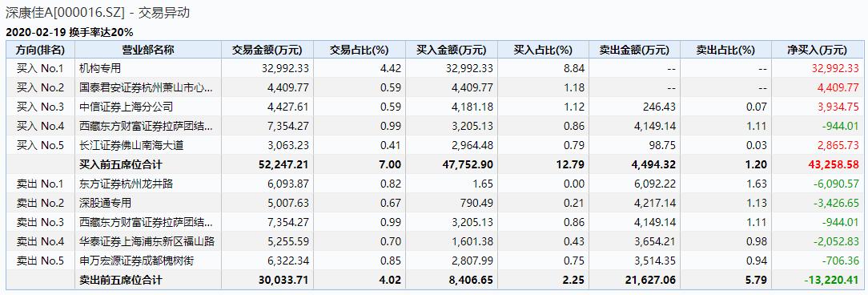868x295 pixels.
Task: Click the 净买入(万元) column header
Action: pyautogui.click(x=817, y=50)
